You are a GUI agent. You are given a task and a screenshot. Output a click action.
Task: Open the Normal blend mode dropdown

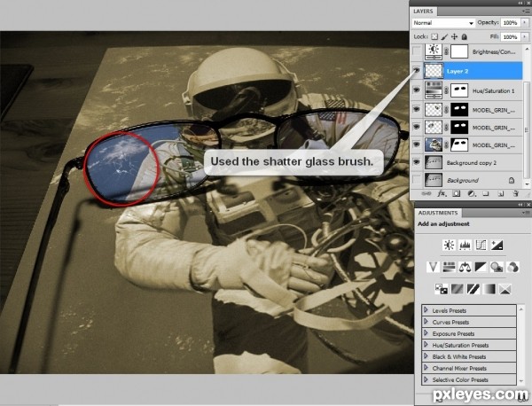click(x=443, y=23)
